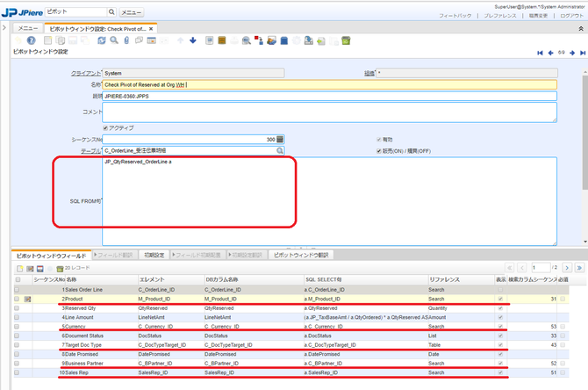Click Edit row icon in field subtab toolbar

(x=30, y=269)
